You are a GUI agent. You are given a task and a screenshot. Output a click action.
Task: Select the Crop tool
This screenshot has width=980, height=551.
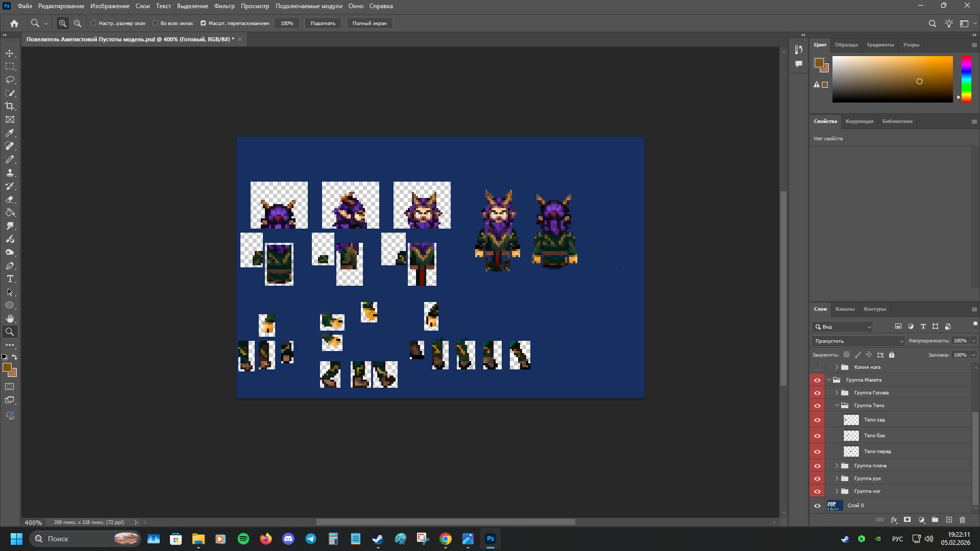coord(10,107)
